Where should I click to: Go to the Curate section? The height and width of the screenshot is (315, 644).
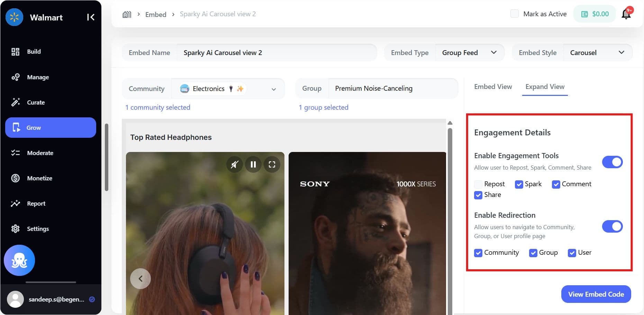point(51,102)
